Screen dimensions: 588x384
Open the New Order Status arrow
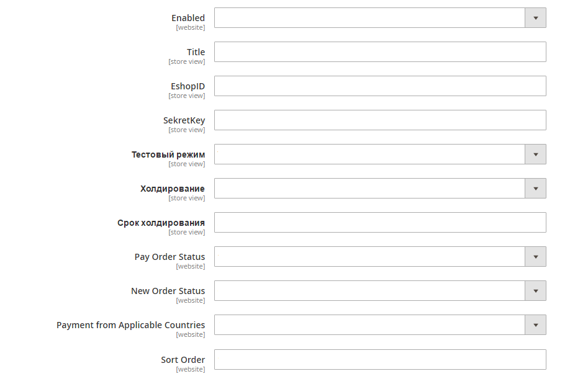click(x=535, y=291)
